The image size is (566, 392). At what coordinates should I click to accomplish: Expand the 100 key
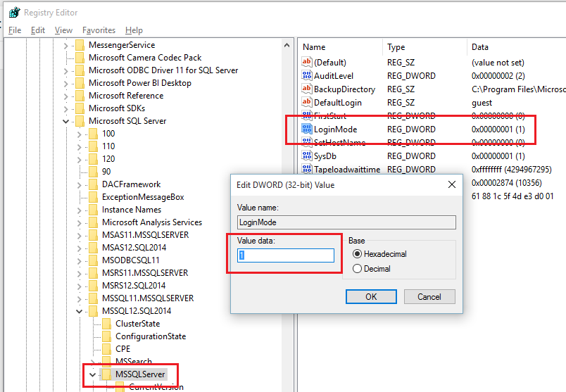click(79, 134)
